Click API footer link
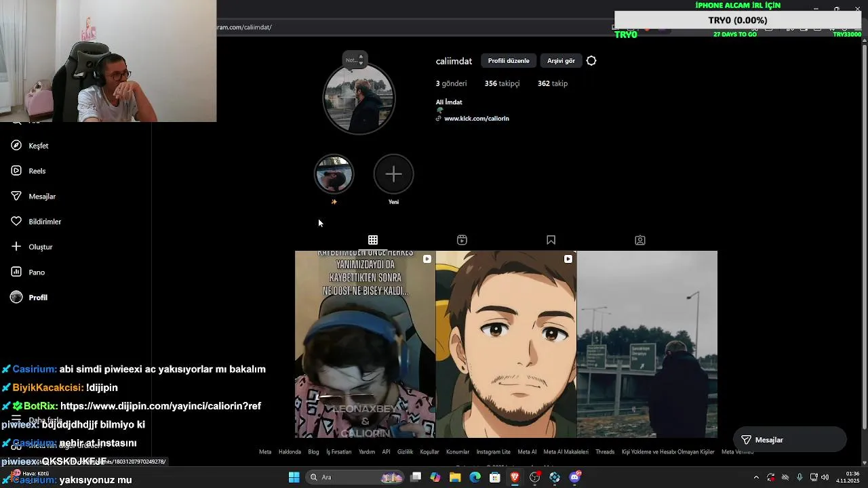868x488 pixels. (x=386, y=452)
